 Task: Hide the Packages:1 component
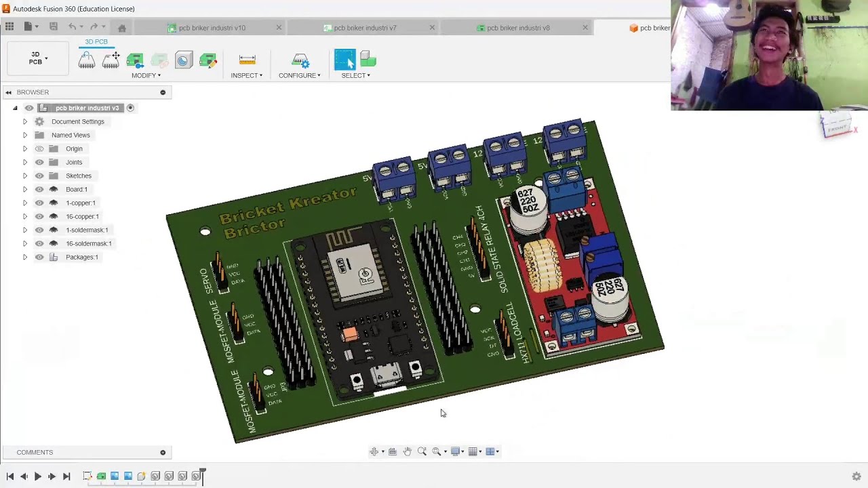pos(39,257)
